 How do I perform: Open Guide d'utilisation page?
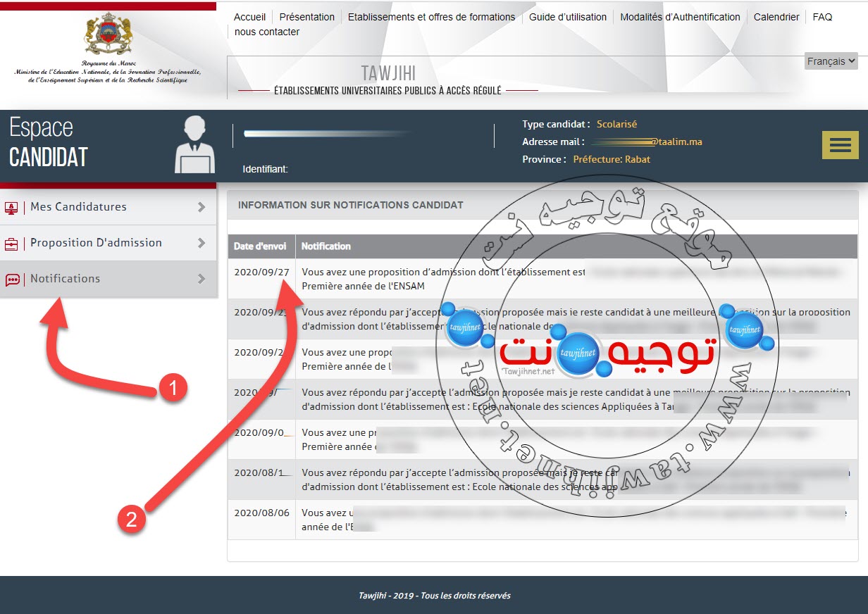[567, 17]
